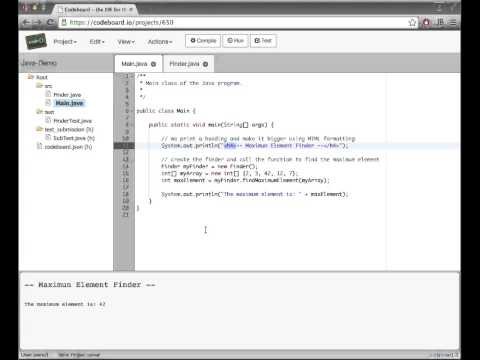Screen dimensions: 480x360
Task: Click the Java-Demo project title
Action: [x=39, y=63]
